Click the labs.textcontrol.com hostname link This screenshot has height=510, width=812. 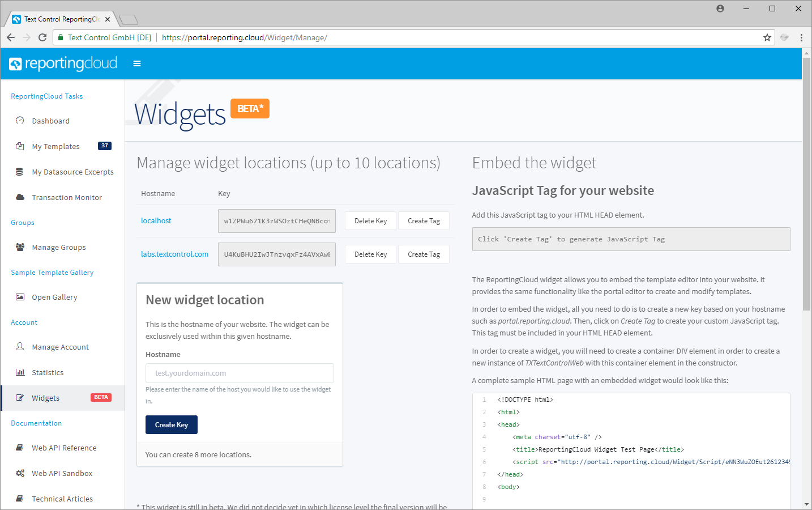[174, 254]
